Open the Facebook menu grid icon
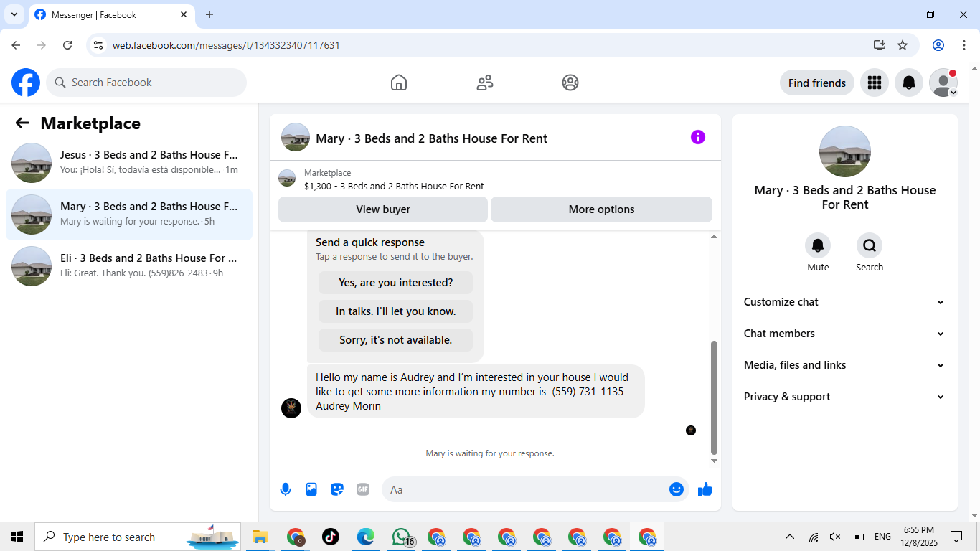 click(x=874, y=83)
